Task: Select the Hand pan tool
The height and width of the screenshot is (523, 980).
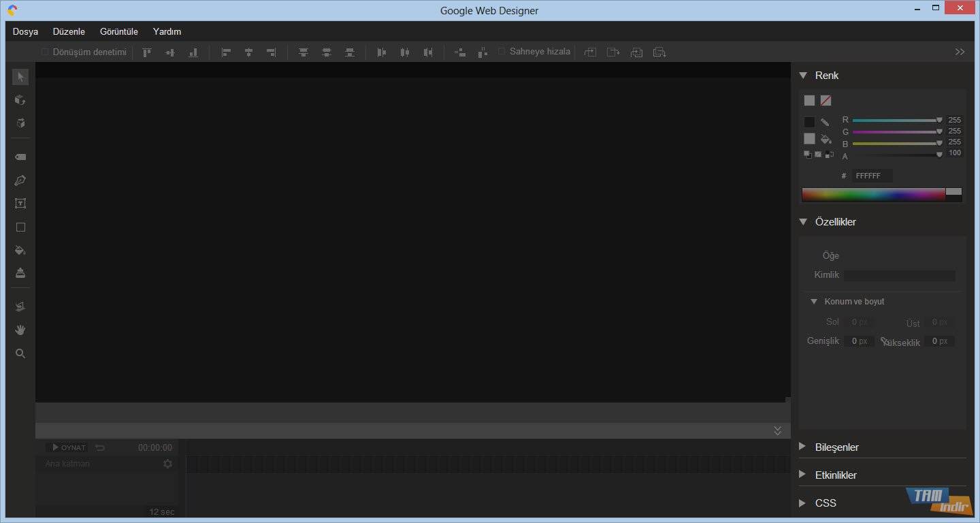Action: click(x=20, y=330)
